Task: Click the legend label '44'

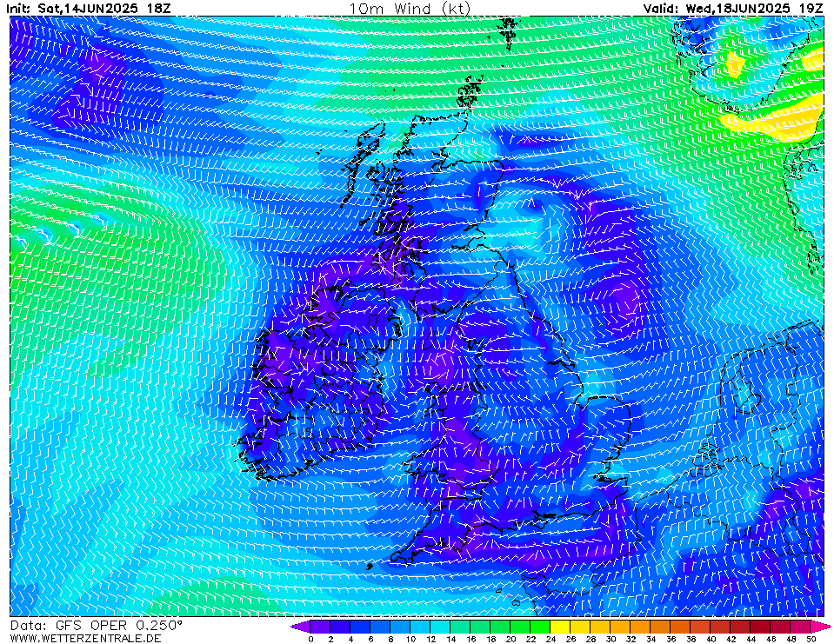Action: 751,639
